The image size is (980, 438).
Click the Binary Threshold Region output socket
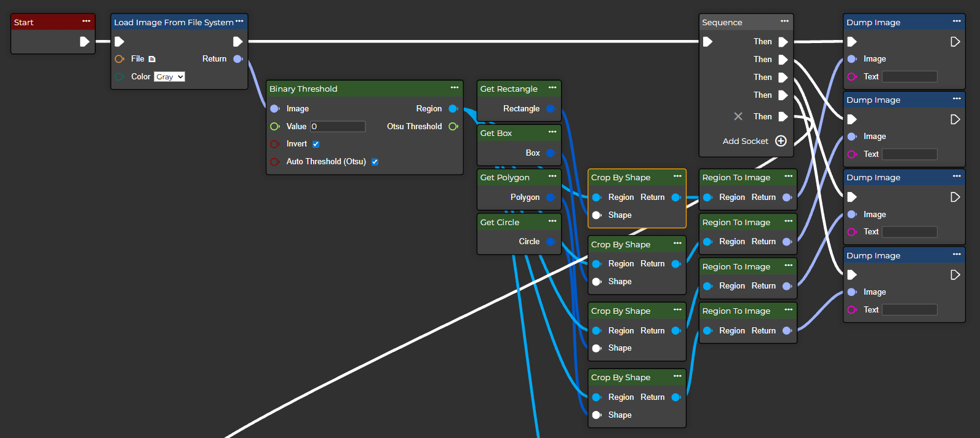[453, 109]
